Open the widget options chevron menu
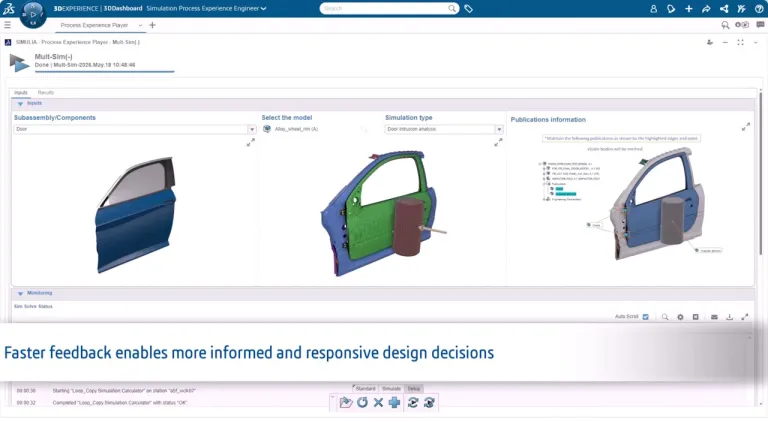This screenshot has height=422, width=768. [756, 43]
